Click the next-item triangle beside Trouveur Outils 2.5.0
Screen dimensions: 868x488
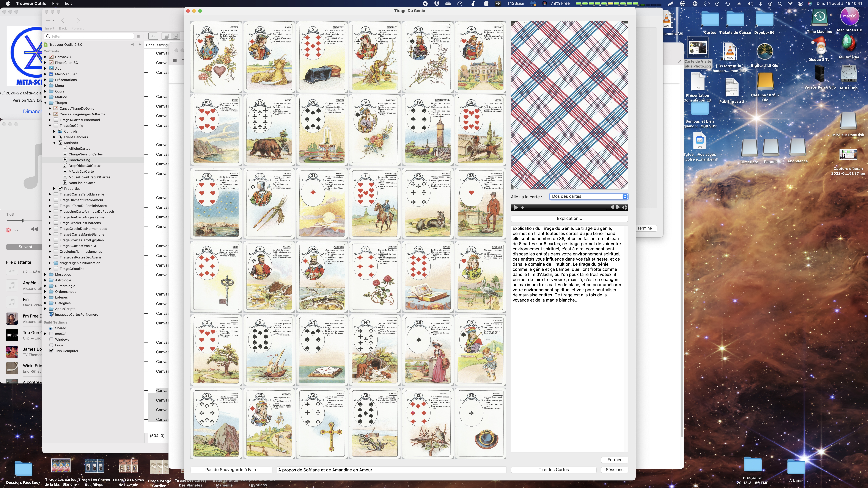click(x=140, y=44)
